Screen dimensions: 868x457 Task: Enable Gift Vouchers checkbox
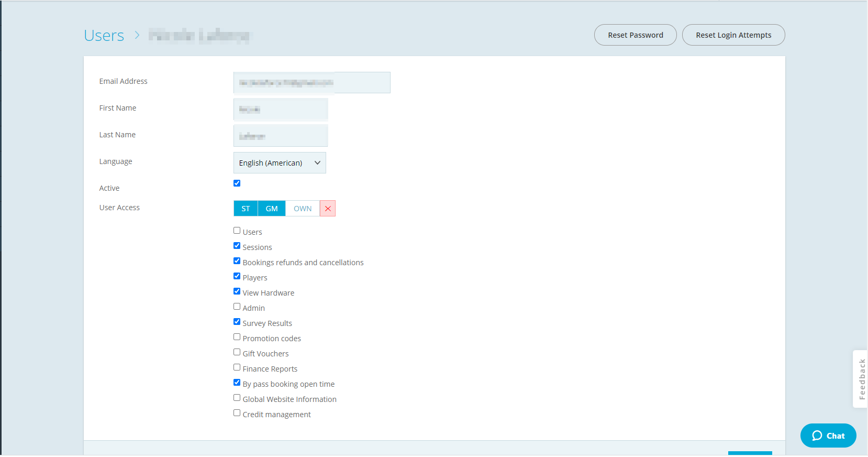pyautogui.click(x=237, y=352)
